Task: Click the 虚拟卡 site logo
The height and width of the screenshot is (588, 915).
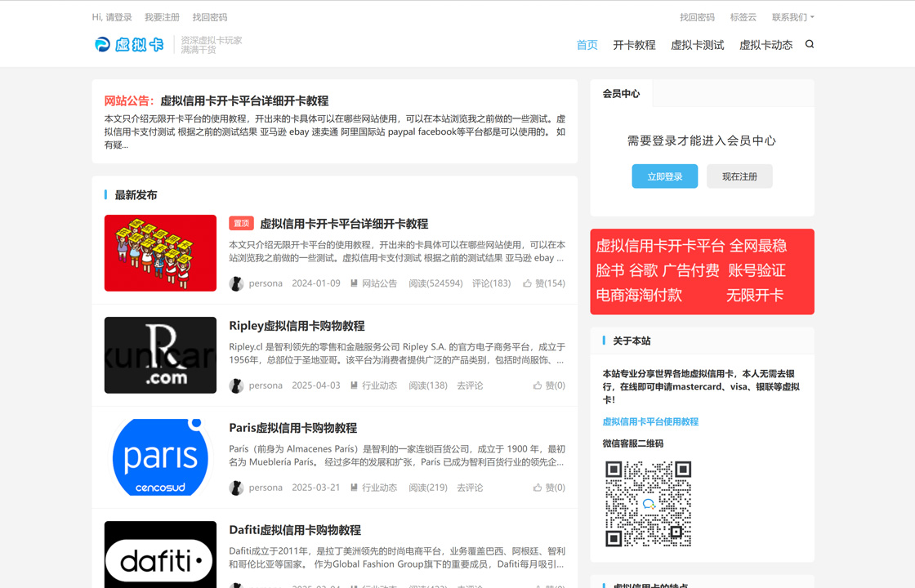Action: click(129, 44)
